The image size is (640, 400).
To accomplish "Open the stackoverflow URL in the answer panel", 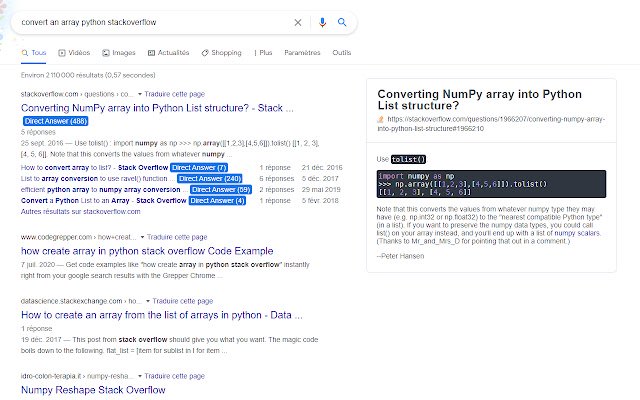I will pyautogui.click(x=491, y=124).
